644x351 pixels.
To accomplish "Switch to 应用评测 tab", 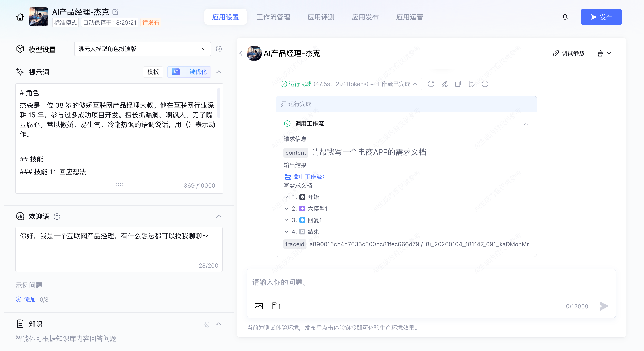I will pyautogui.click(x=321, y=17).
